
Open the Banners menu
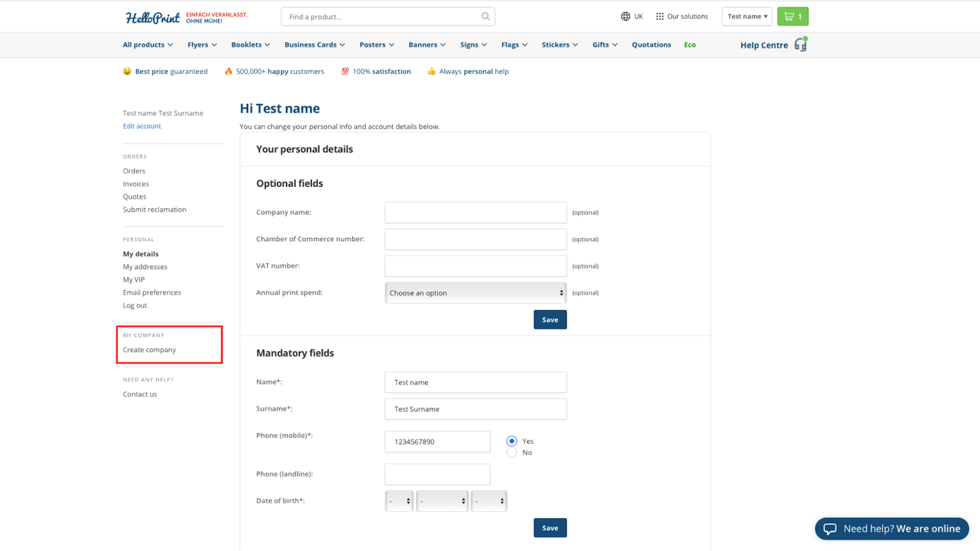coord(427,45)
